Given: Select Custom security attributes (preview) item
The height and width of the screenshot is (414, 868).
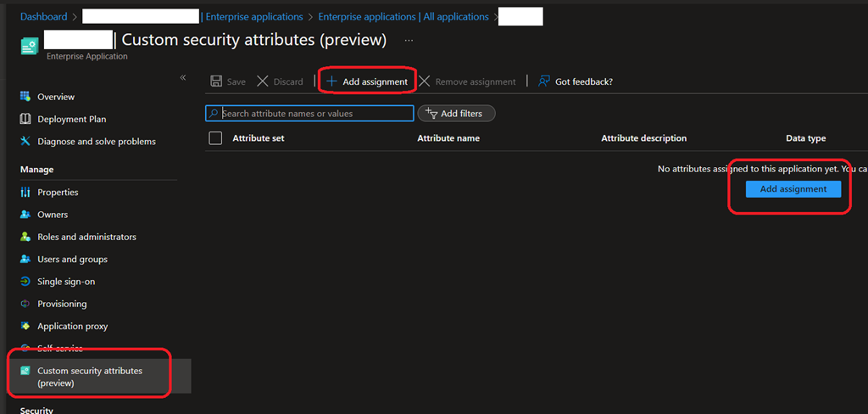Looking at the screenshot, I should coord(89,377).
